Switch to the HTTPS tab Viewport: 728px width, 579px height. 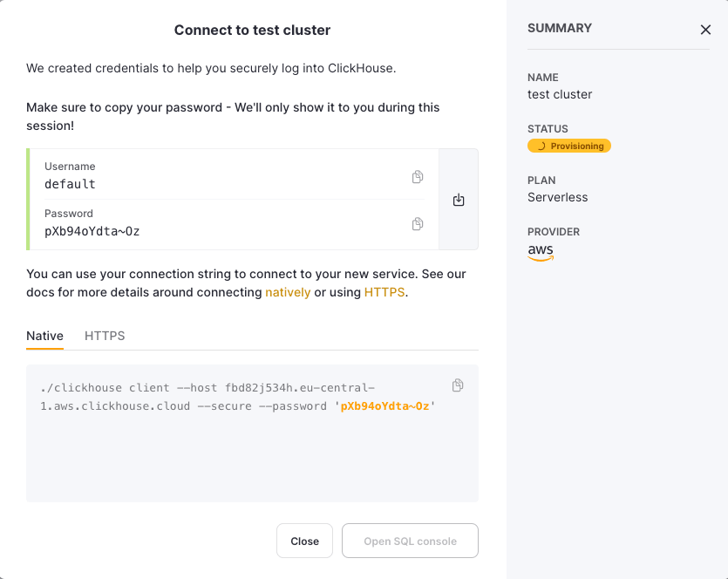(105, 336)
